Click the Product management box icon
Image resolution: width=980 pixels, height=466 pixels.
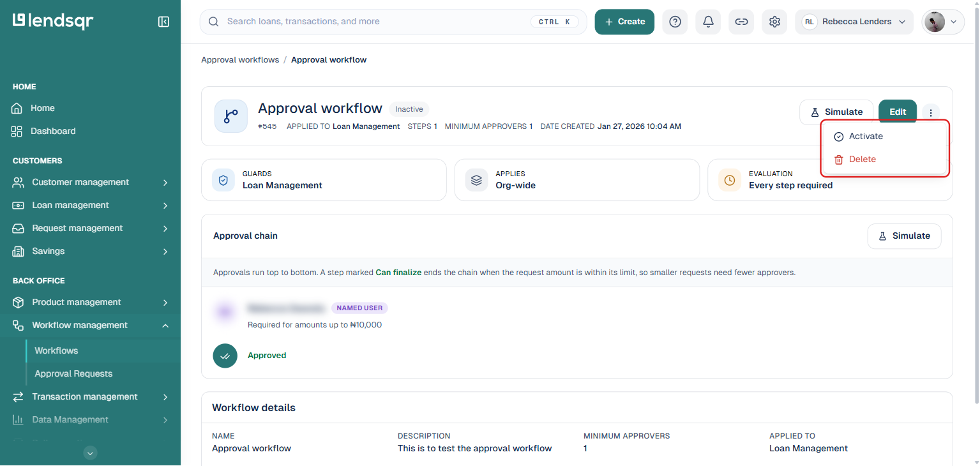coord(19,302)
